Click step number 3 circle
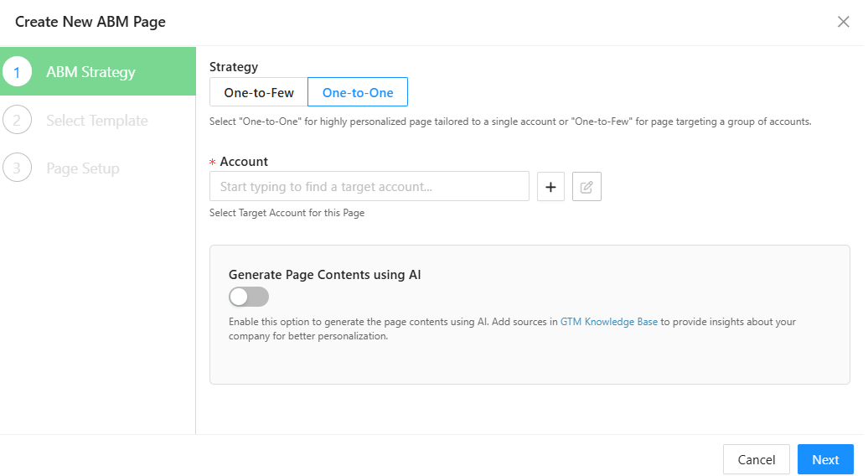Screen dimensions: 868x476 [17, 168]
